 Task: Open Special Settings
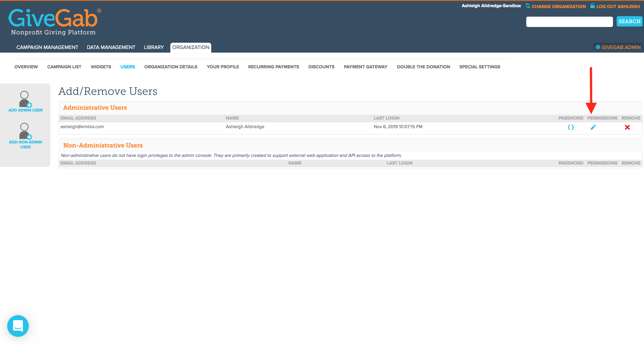tap(480, 67)
